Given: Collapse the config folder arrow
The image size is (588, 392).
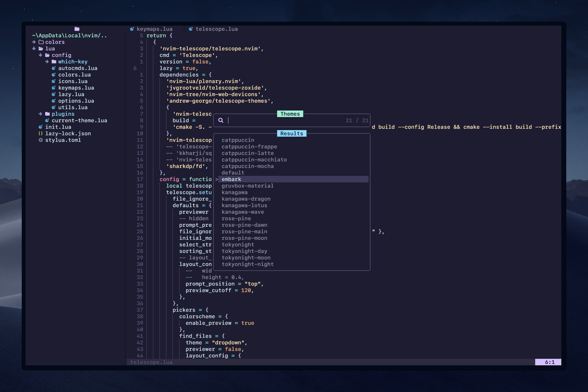Looking at the screenshot, I should coord(41,55).
